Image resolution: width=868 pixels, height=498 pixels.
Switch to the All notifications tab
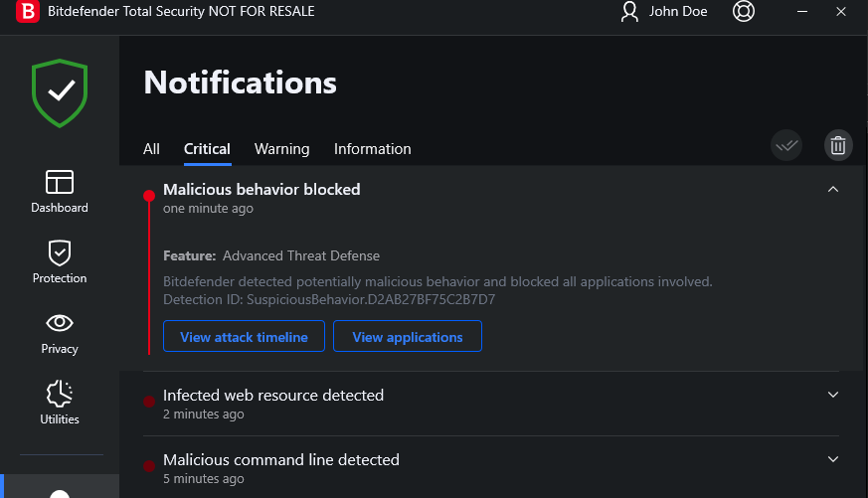tap(151, 149)
